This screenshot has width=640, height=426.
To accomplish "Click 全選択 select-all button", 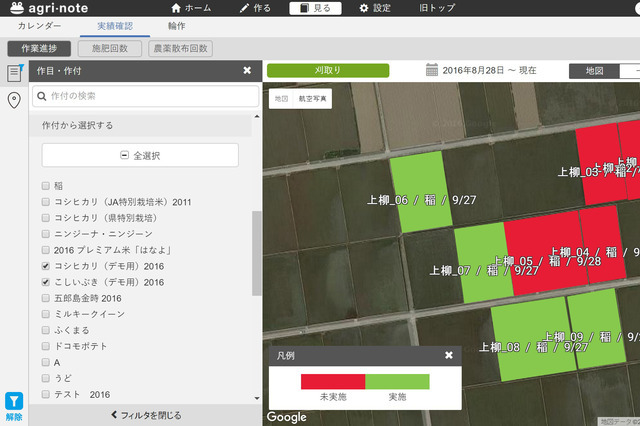I will [140, 155].
